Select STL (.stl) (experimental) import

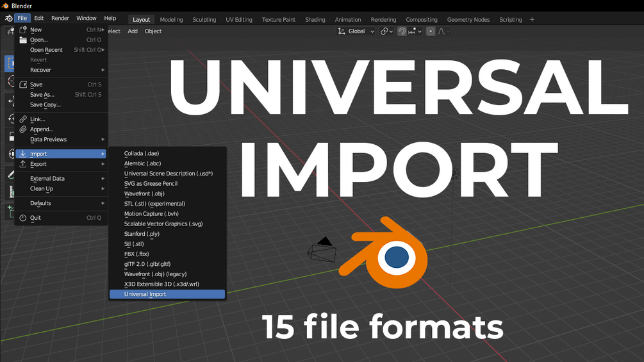(167, 204)
